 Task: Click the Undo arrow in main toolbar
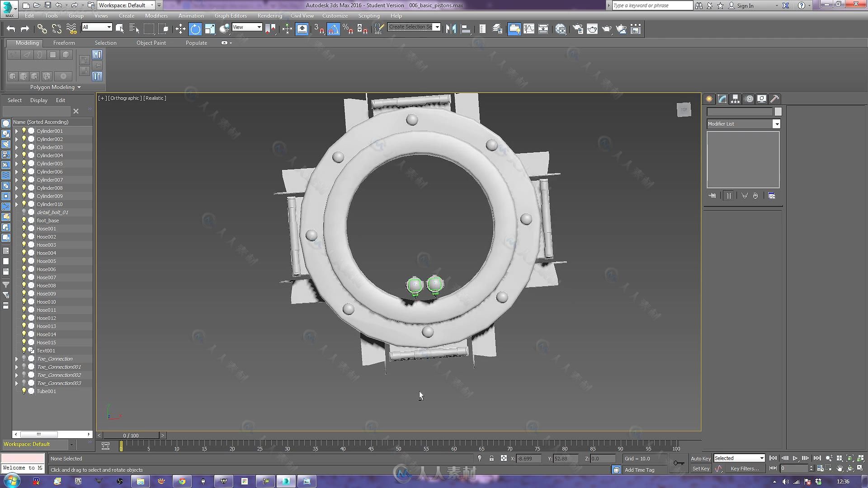pos(11,29)
